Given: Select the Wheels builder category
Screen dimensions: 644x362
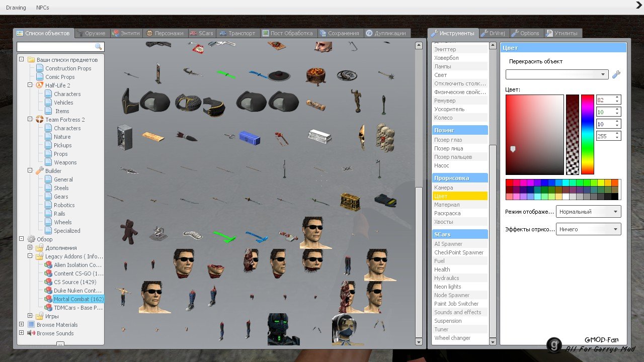Looking at the screenshot, I should pos(63,222).
